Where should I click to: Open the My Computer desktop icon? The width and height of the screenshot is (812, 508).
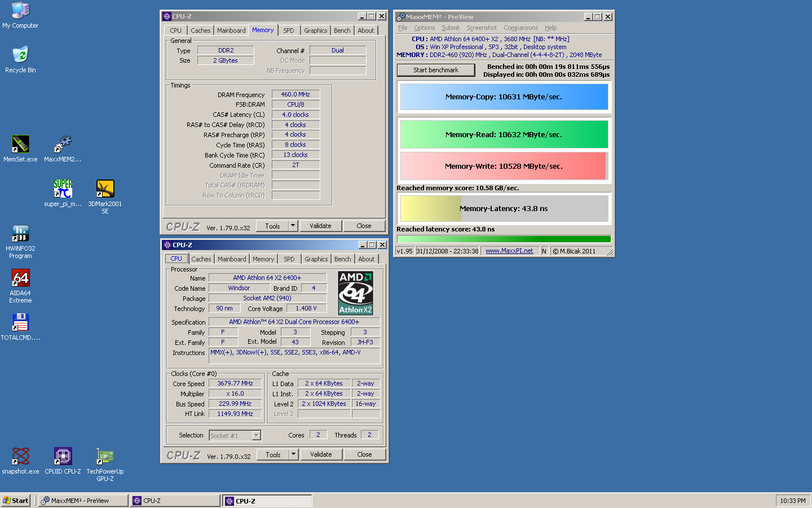point(20,11)
